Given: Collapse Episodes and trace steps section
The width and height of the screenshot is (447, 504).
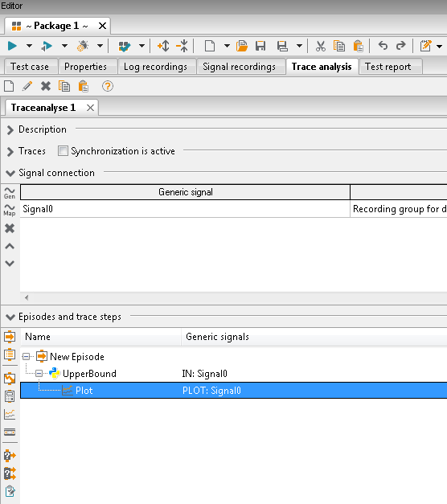Looking at the screenshot, I should coord(10,318).
